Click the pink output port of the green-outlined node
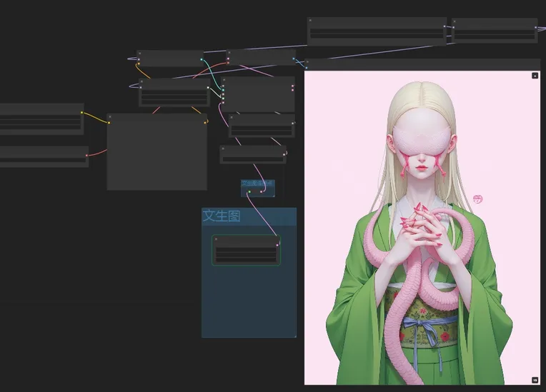Image resolution: width=546 pixels, height=392 pixels. (277, 246)
